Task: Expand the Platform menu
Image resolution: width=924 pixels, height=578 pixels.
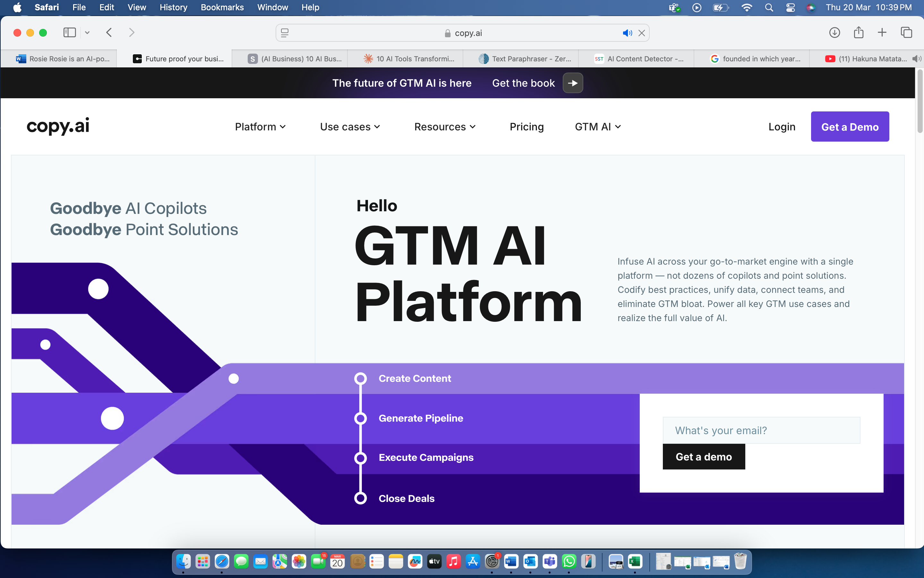Action: pos(260,127)
